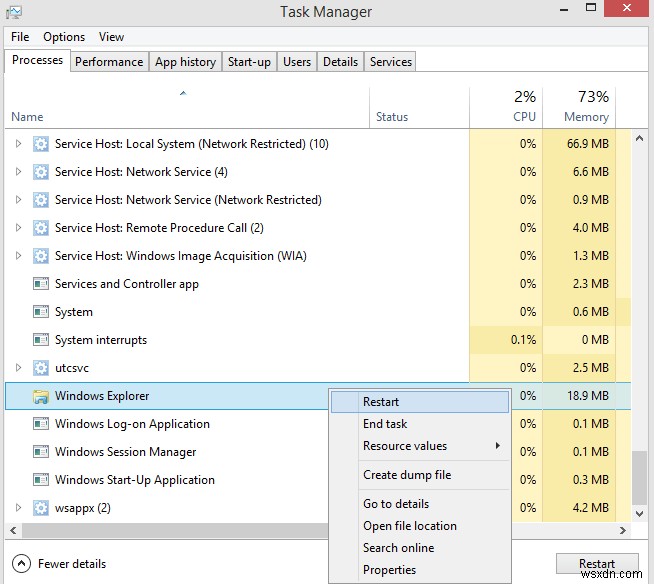
Task: Expand Service Host: Network Service (4)
Action: [18, 172]
